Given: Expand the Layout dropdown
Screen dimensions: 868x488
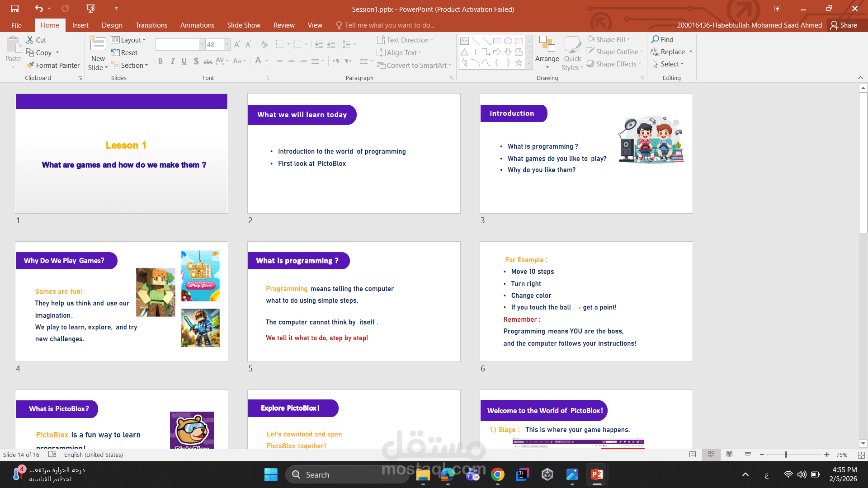Looking at the screenshot, I should coord(129,40).
